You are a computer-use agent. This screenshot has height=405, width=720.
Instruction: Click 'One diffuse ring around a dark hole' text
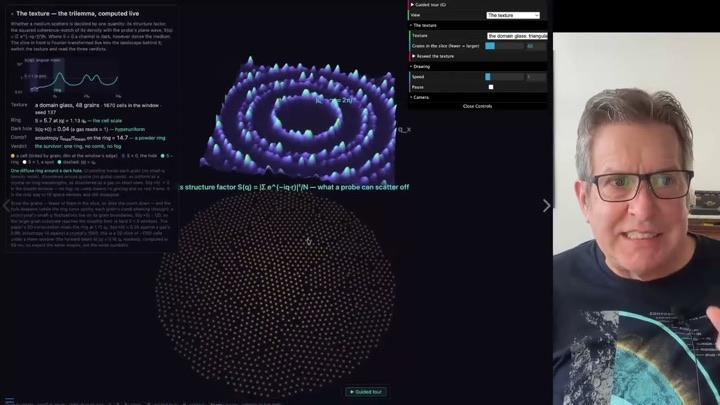(46, 170)
